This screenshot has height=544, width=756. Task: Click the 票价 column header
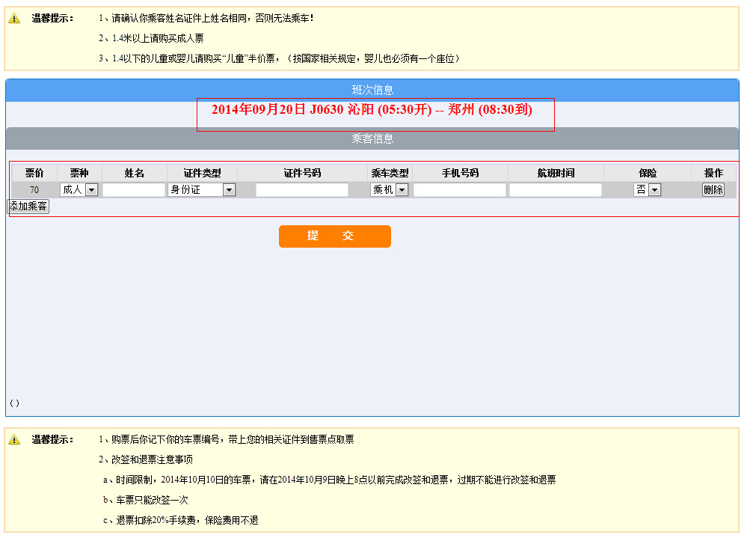[34, 173]
